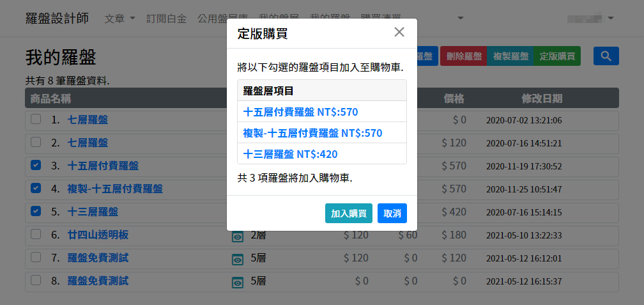This screenshot has width=644, height=305.
Task: Check the 廿四山透明板 checkbox
Action: 36,234
